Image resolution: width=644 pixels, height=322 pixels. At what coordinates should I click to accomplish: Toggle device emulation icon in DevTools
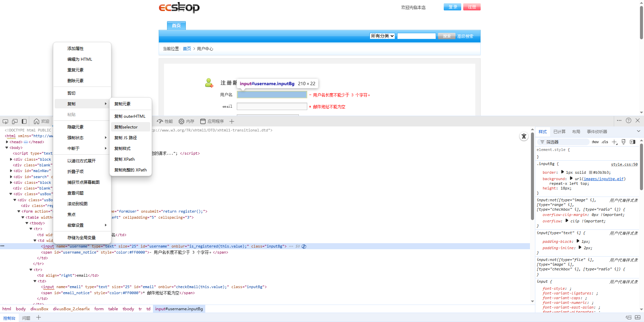coord(15,121)
